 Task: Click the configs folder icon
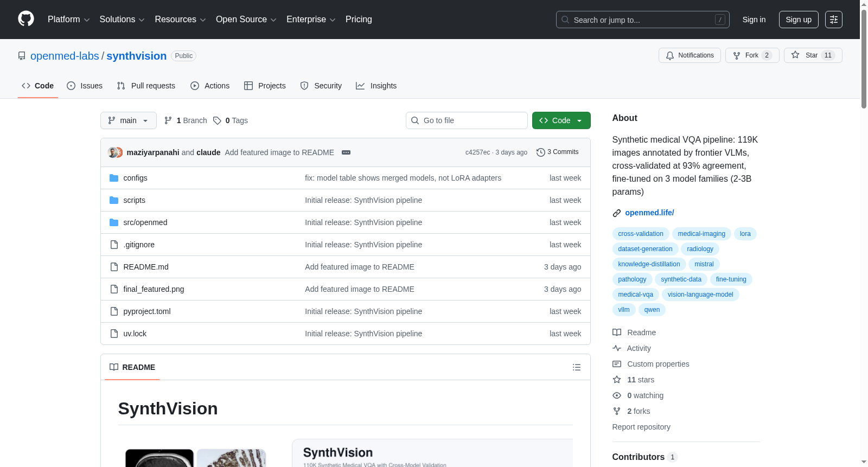pos(114,178)
